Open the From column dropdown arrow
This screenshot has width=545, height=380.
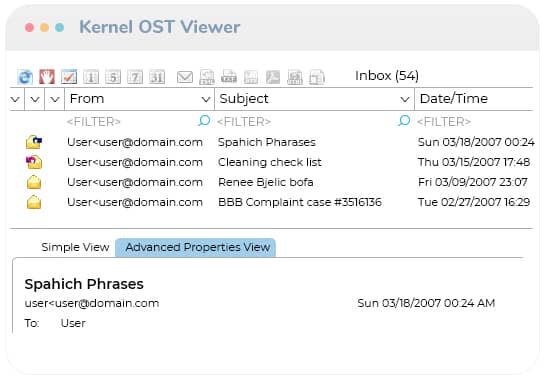pyautogui.click(x=206, y=99)
